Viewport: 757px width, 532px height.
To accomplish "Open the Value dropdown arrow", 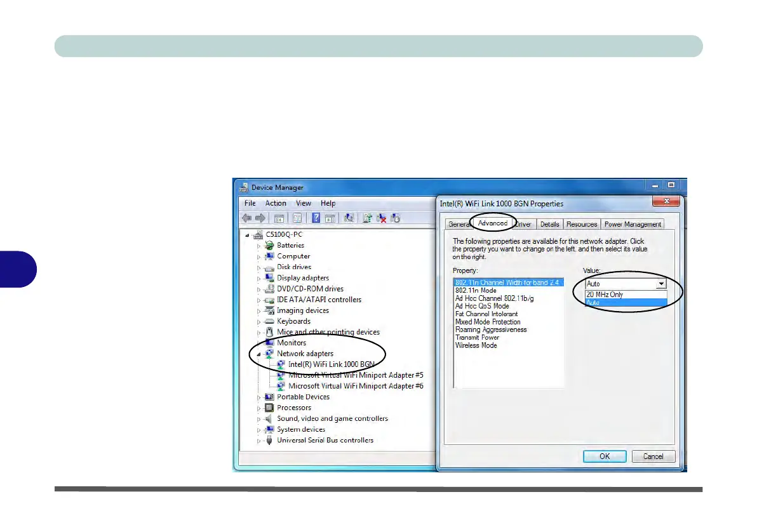I will click(661, 284).
